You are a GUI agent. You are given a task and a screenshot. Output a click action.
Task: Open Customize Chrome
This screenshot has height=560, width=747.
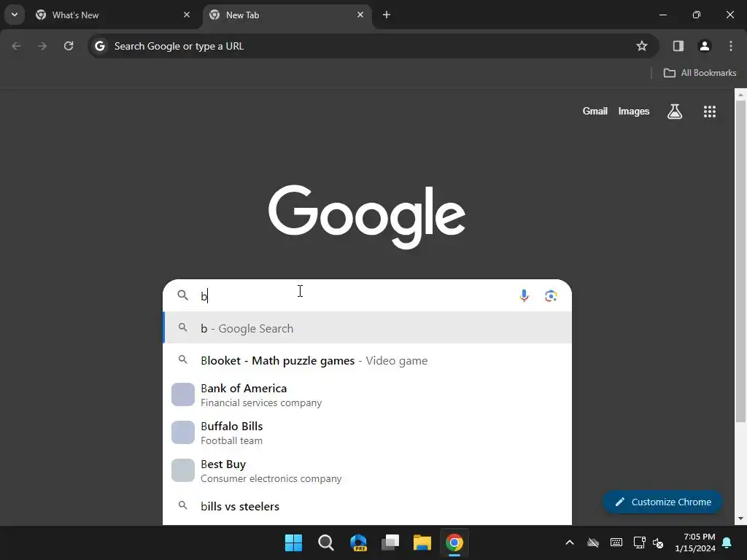pyautogui.click(x=662, y=502)
